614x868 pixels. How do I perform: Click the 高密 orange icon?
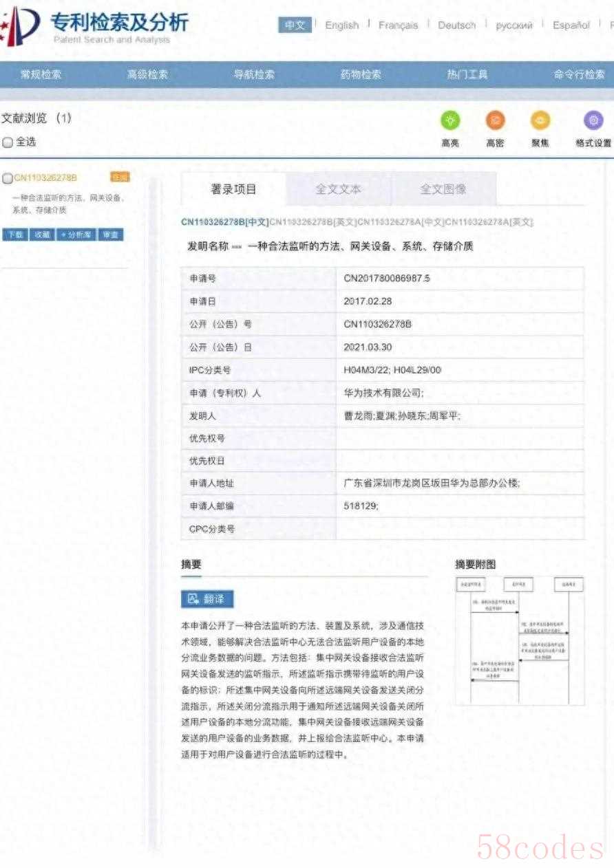[x=495, y=121]
